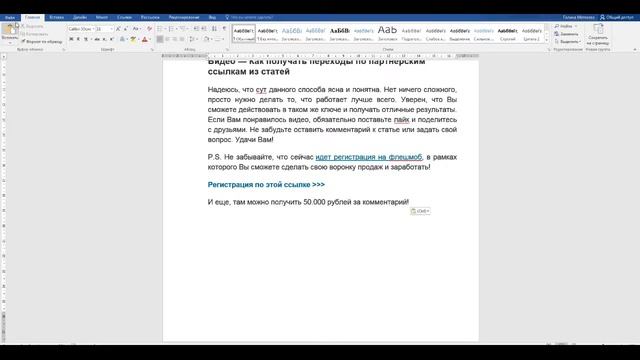The width and height of the screenshot is (640, 360).
Task: Open line spacing options
Action: tap(193, 39)
